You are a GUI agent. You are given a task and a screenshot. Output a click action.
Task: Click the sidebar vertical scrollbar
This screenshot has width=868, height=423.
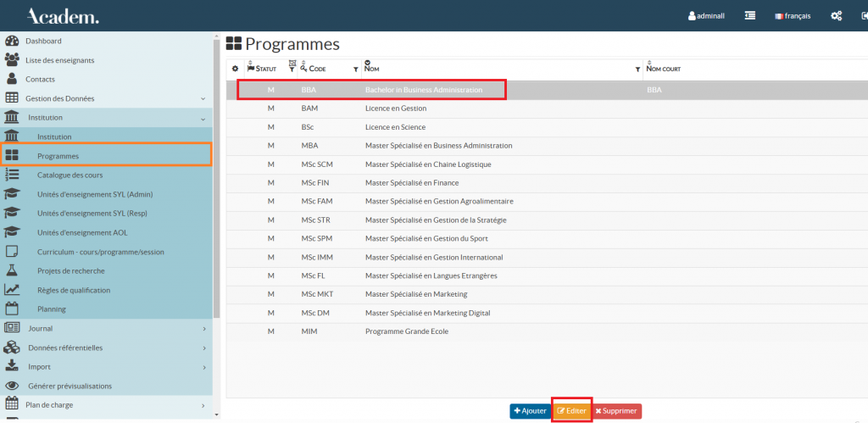[216, 170]
